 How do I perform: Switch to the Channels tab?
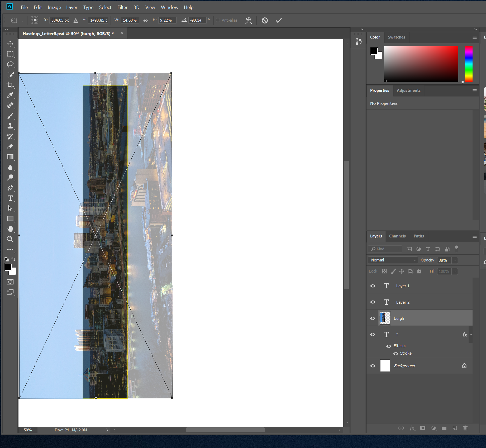click(x=397, y=236)
